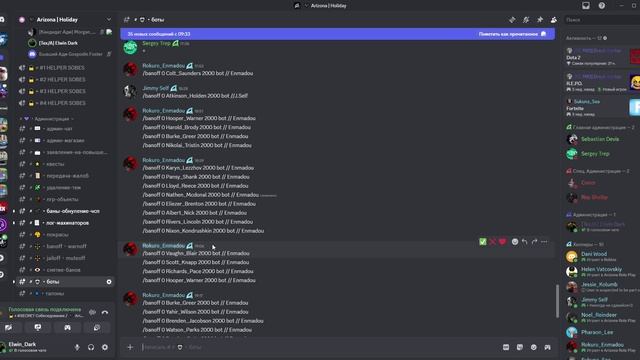This screenshot has width=640, height=360.
Task: Open sticker picker in message box
Action: pyautogui.click(x=520, y=347)
